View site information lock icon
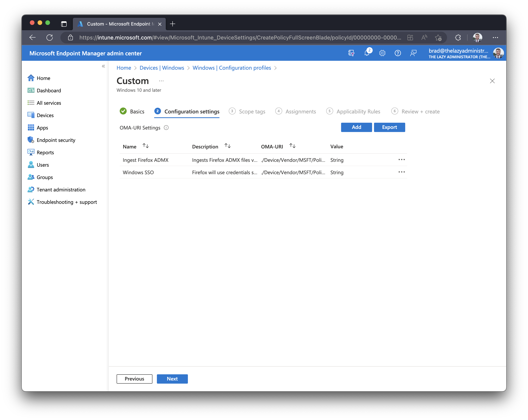Screen dimensions: 528x420 point(71,37)
